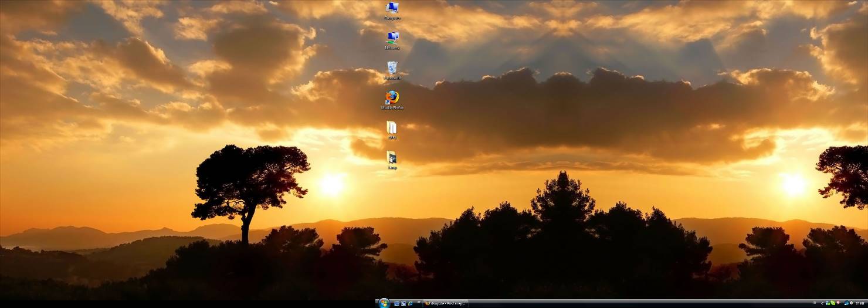
Task: Open the volume speaker tray control
Action: 850,303
